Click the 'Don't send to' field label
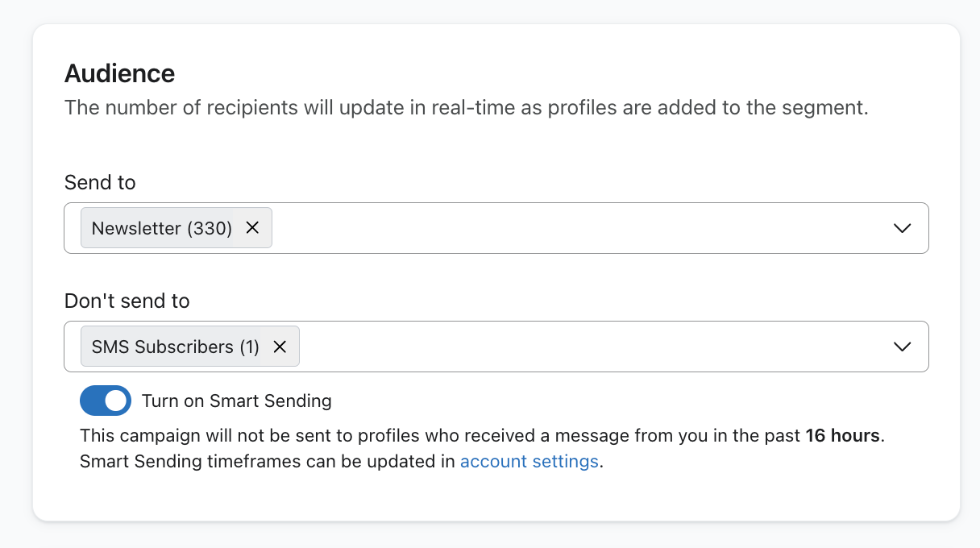 pyautogui.click(x=127, y=301)
